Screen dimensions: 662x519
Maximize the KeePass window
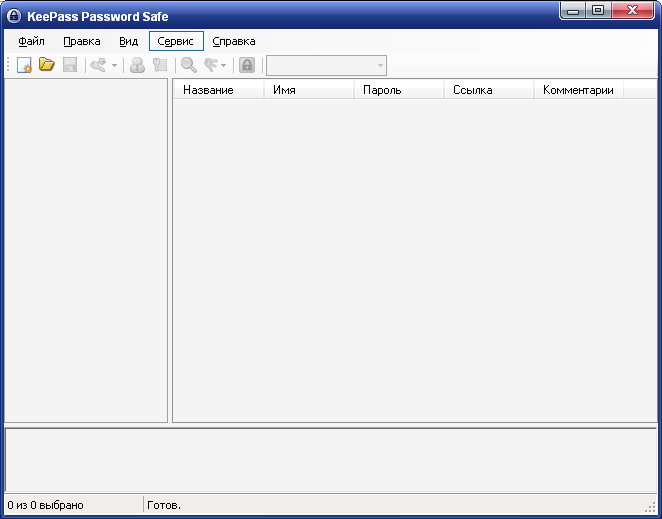(597, 11)
